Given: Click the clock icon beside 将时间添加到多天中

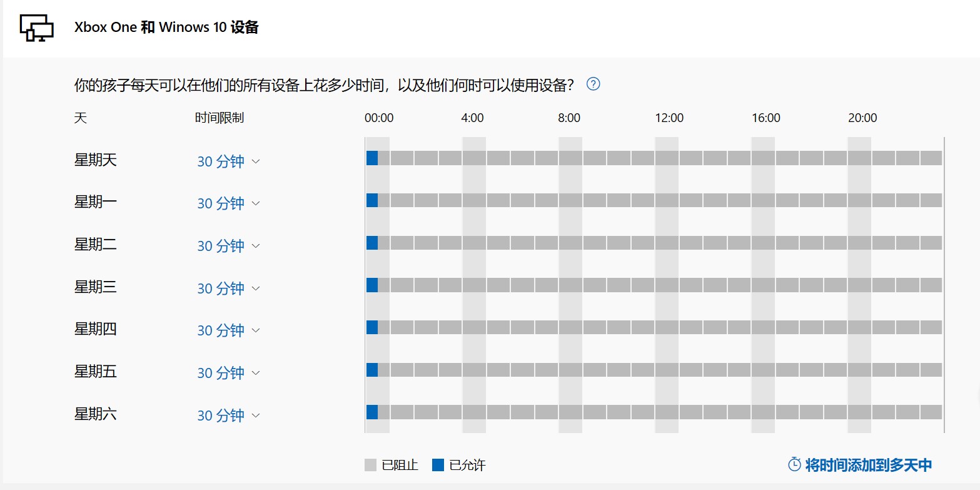Looking at the screenshot, I should tap(794, 464).
